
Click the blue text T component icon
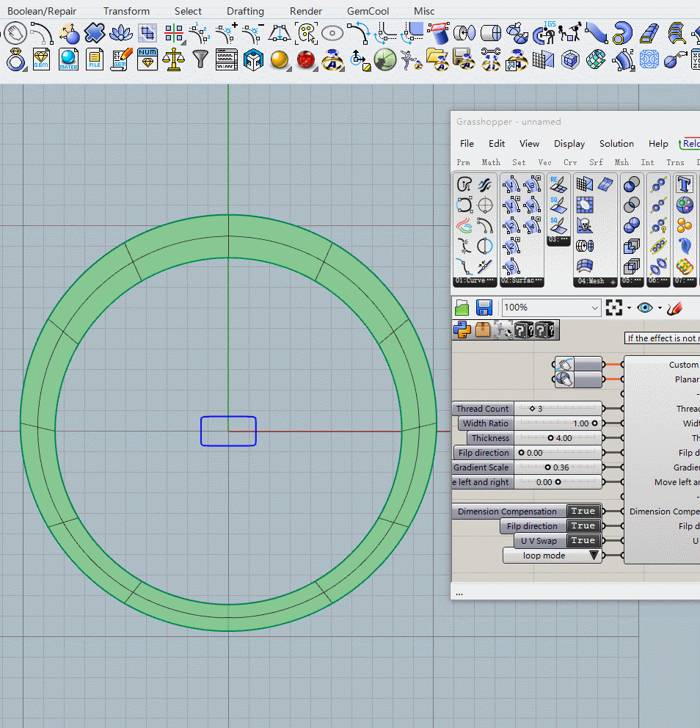685,184
